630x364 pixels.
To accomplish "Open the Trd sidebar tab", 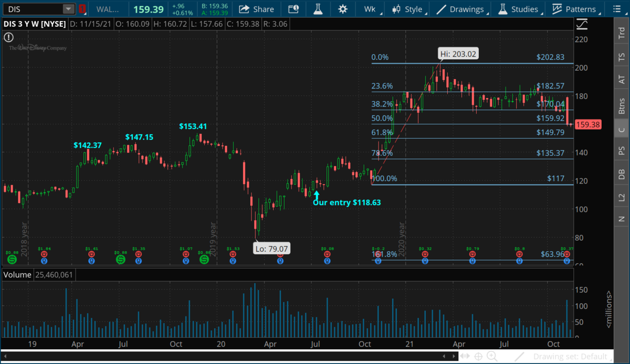I will [622, 34].
